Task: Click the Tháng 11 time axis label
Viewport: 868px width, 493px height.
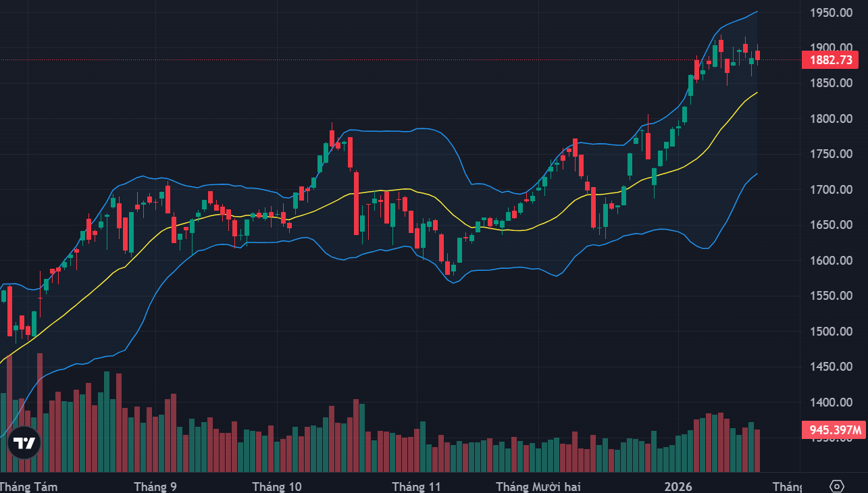Action: click(x=416, y=486)
